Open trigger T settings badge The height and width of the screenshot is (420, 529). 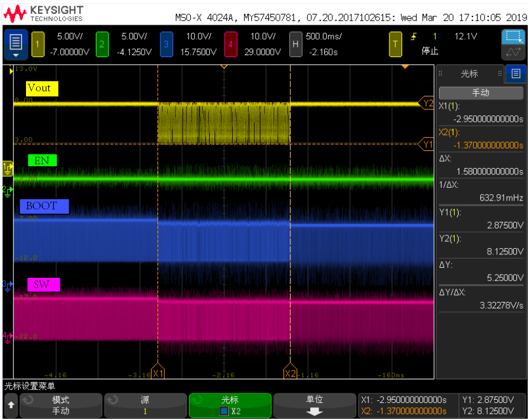pyautogui.click(x=395, y=44)
